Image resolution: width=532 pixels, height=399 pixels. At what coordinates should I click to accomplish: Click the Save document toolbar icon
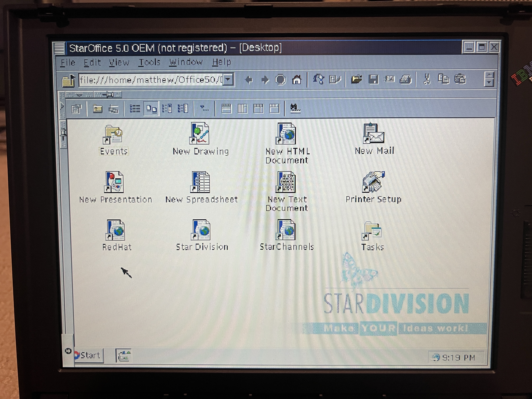pos(373,79)
